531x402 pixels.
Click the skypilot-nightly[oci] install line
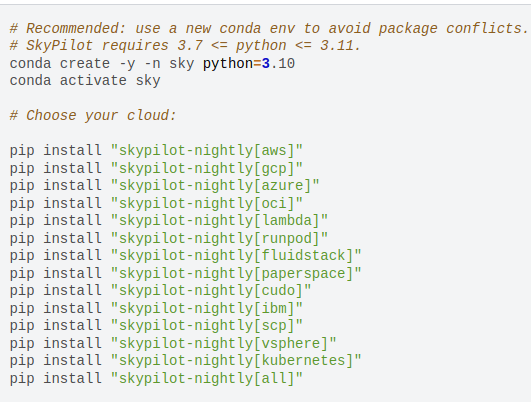[156, 203]
